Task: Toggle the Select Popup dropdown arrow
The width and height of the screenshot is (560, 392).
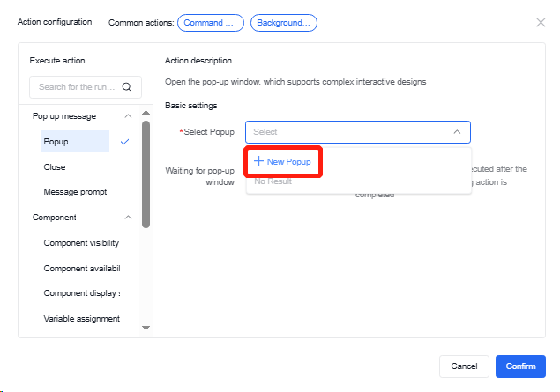Action: (x=457, y=132)
